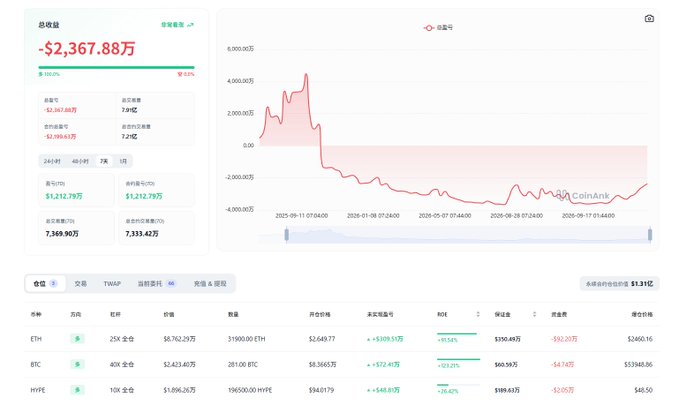Click the -$92.20万 funding fee

pos(564,339)
